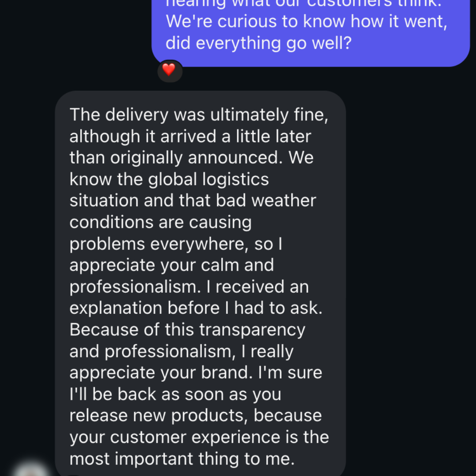Select the purple sent message bubble
Viewport: 476px width, 476px height.
click(310, 26)
